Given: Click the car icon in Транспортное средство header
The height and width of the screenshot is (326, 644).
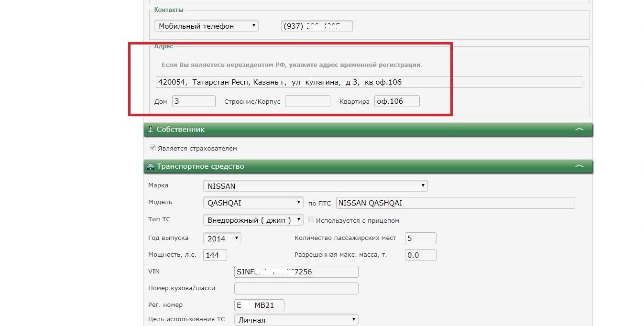Looking at the screenshot, I should [x=151, y=167].
